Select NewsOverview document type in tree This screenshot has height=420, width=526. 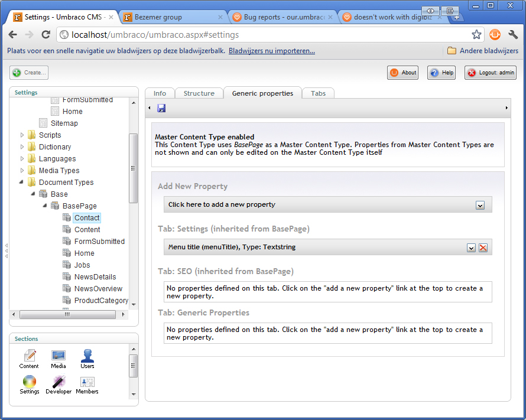point(98,289)
